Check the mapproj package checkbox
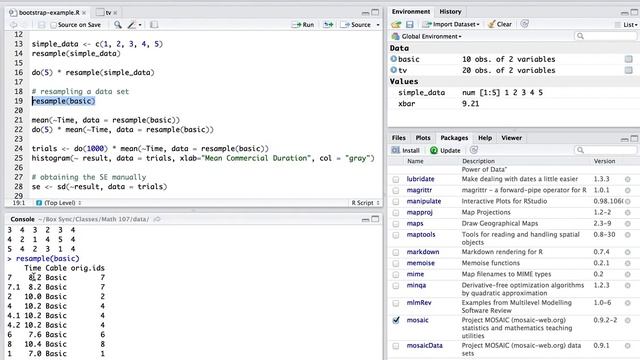 [x=396, y=213]
